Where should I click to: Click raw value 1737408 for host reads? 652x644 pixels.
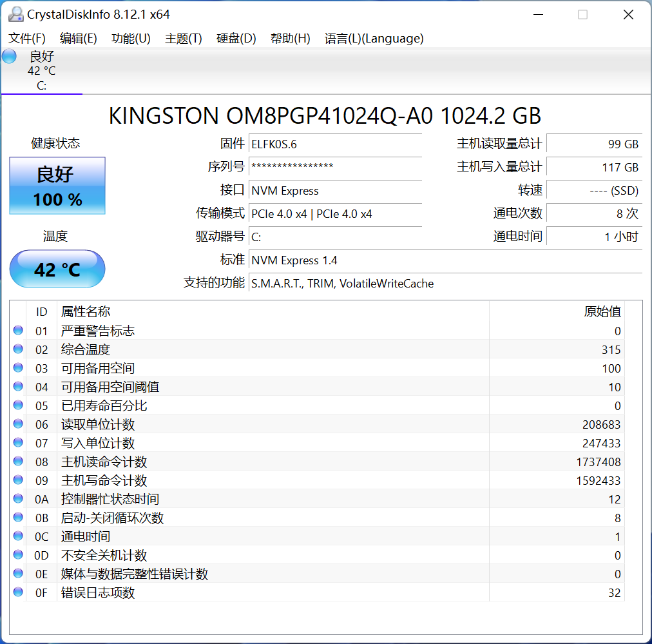pos(599,462)
